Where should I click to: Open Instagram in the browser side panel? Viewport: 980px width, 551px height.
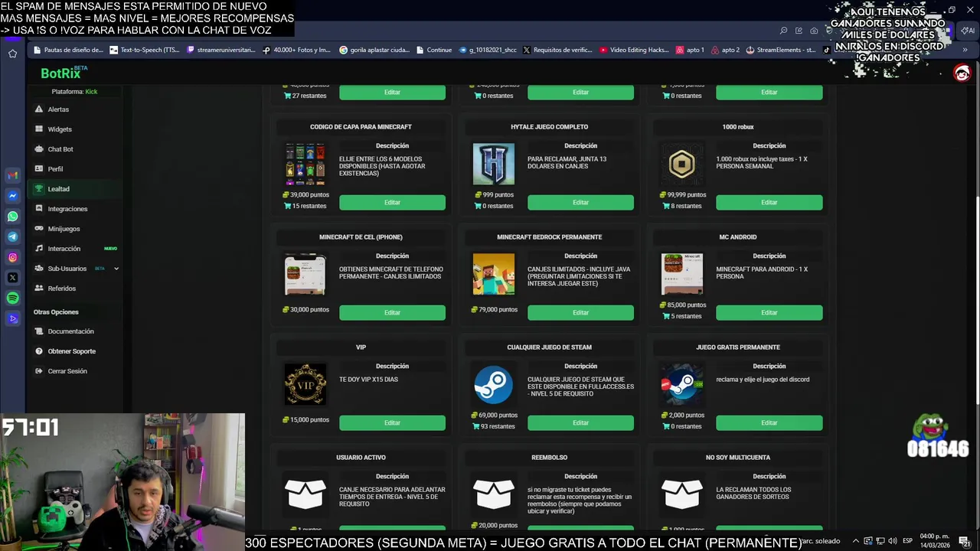pyautogui.click(x=12, y=258)
